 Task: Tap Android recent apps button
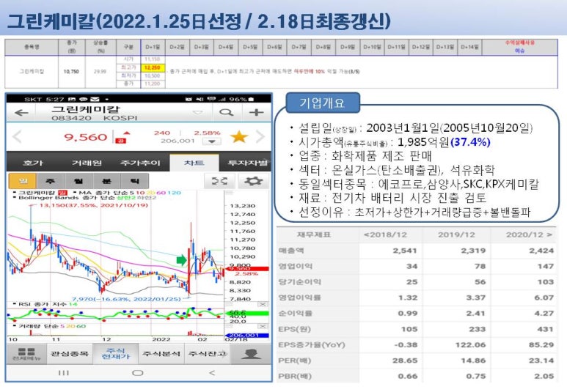64,373
